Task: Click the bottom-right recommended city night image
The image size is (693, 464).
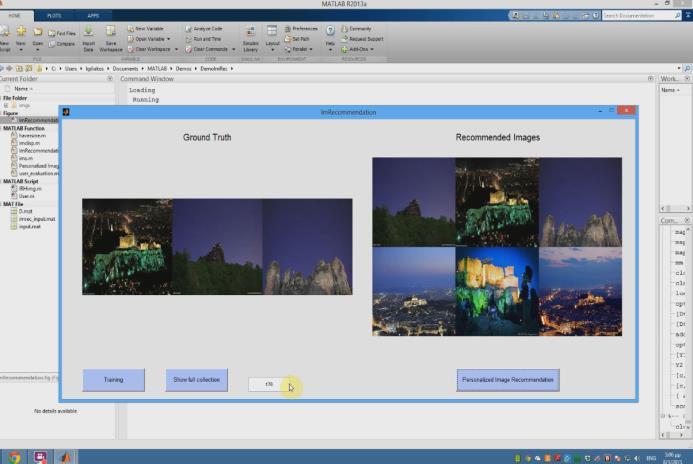Action: pos(580,291)
